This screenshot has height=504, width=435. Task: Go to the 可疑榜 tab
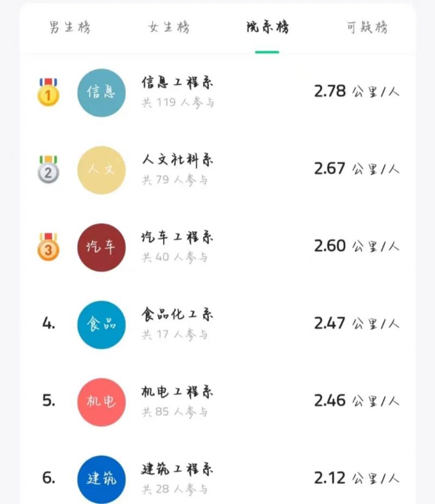(367, 27)
